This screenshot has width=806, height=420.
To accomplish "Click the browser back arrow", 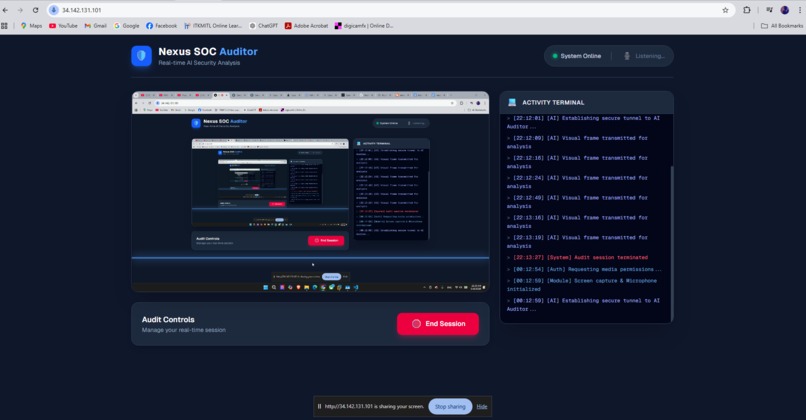I will click(x=5, y=10).
